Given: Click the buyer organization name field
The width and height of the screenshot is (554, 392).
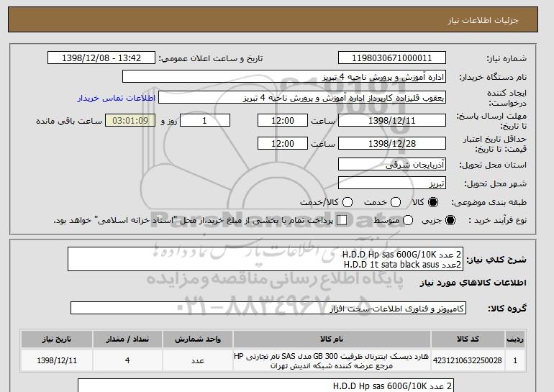Looking at the screenshot, I should coord(284,77).
